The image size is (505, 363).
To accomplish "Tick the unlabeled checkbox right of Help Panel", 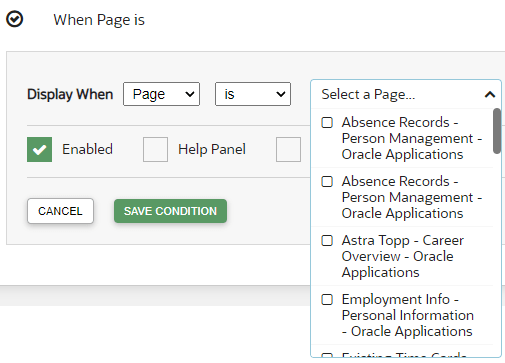I will click(288, 149).
